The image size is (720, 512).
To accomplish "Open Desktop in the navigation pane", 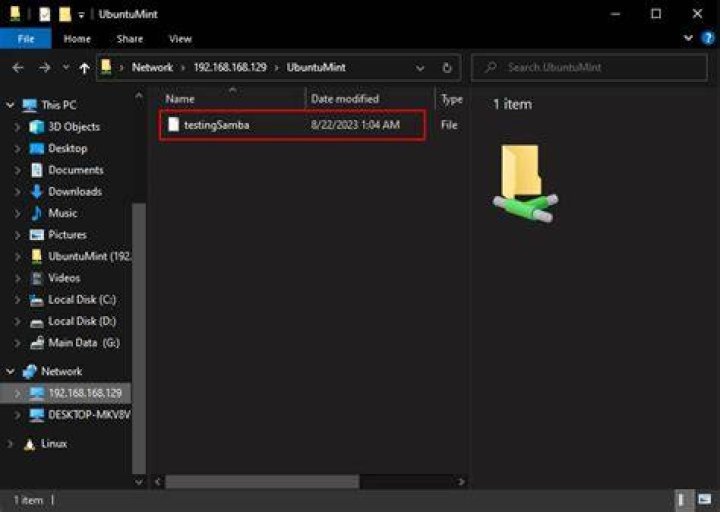I will pos(68,148).
